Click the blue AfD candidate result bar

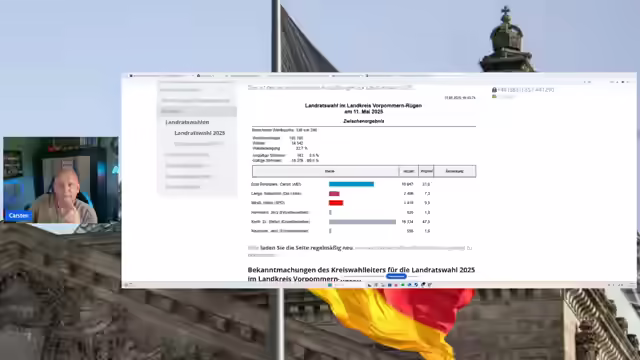351,184
